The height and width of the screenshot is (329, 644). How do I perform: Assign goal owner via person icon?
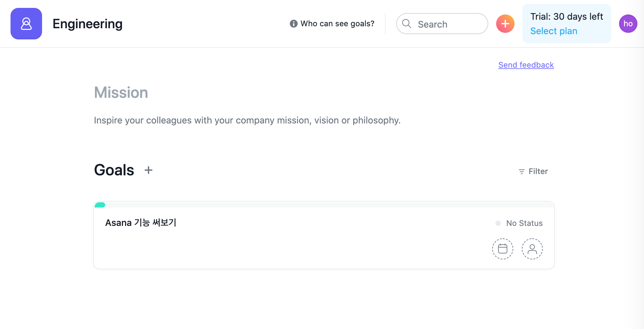[532, 249]
